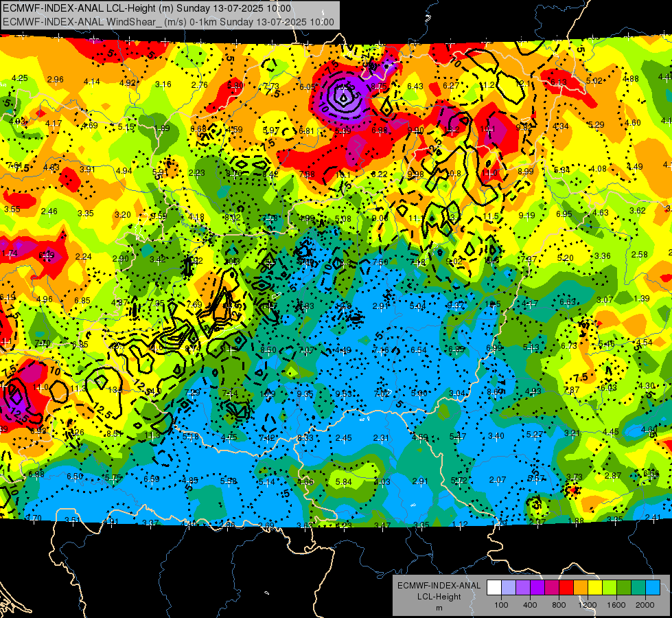Click the grid value '4.94'
Screen dimensions: 672x618
[x=124, y=171]
